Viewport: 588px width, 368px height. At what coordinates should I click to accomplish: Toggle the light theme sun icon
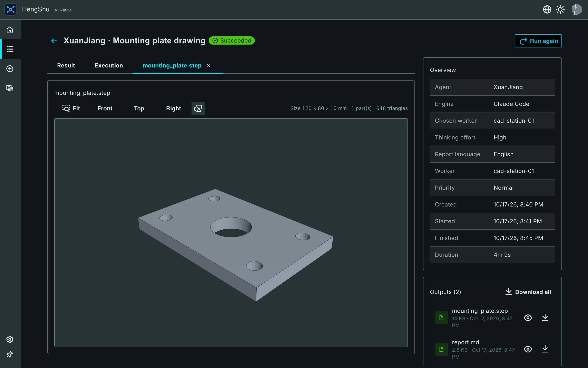pyautogui.click(x=560, y=9)
